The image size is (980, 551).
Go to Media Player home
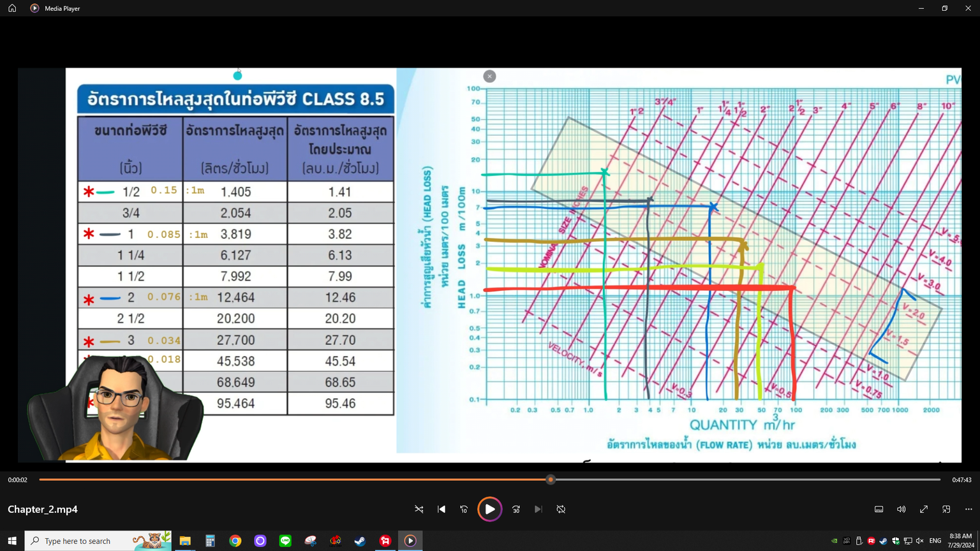coord(12,8)
